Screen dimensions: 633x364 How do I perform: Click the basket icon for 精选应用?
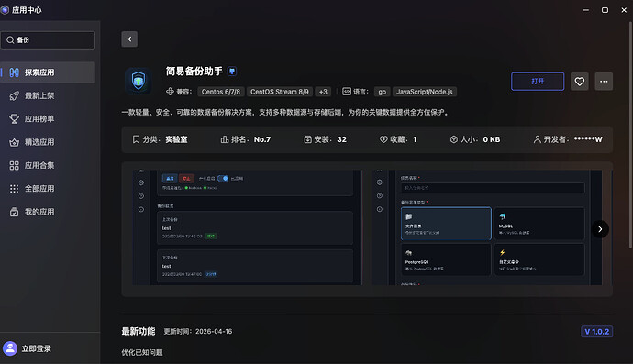coord(14,142)
